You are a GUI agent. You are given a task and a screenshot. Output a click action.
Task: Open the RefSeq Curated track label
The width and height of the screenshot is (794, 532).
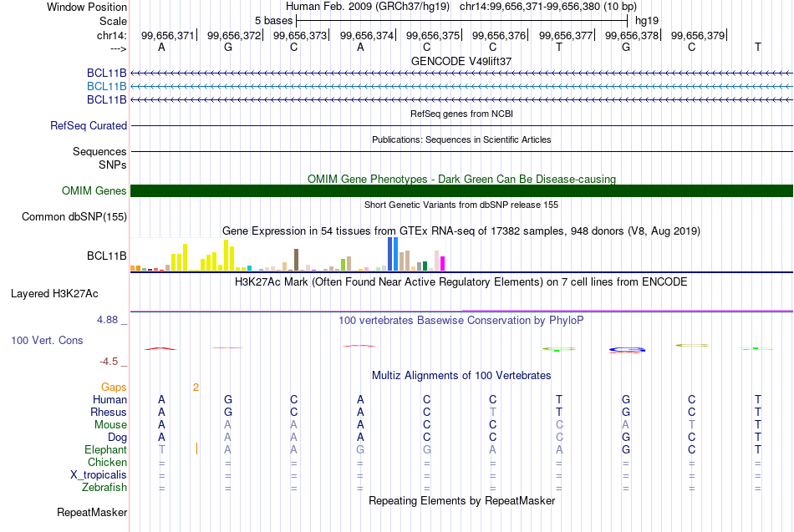88,125
